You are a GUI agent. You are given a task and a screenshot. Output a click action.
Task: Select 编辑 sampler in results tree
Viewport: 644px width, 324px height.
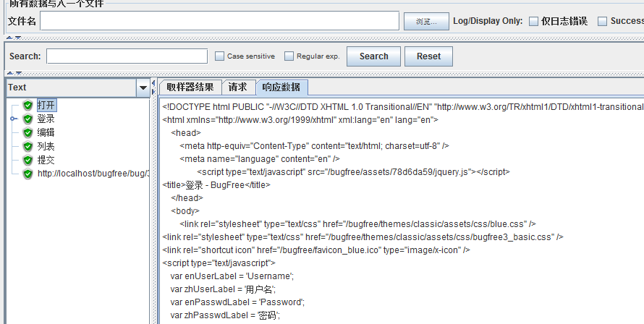point(46,132)
